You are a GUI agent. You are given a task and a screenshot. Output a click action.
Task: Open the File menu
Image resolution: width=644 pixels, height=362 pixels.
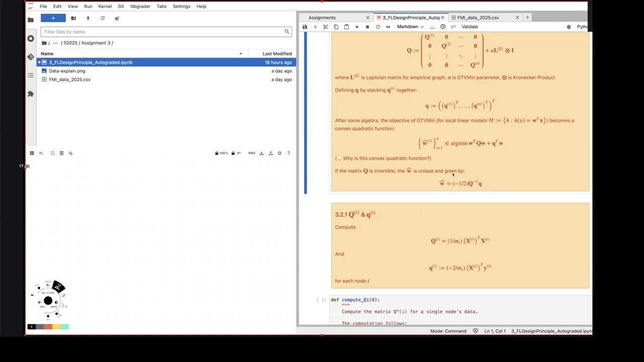pyautogui.click(x=43, y=6)
